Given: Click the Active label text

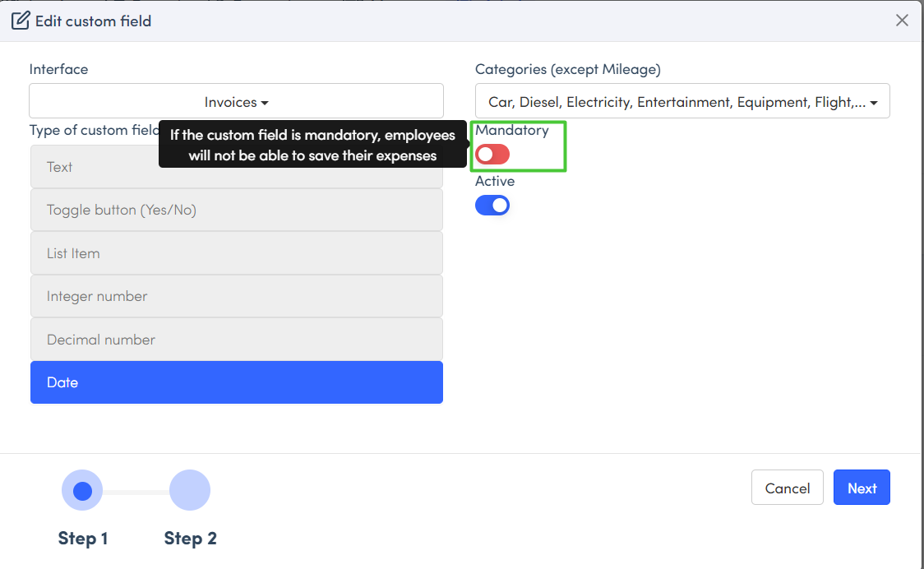Looking at the screenshot, I should pos(495,181).
